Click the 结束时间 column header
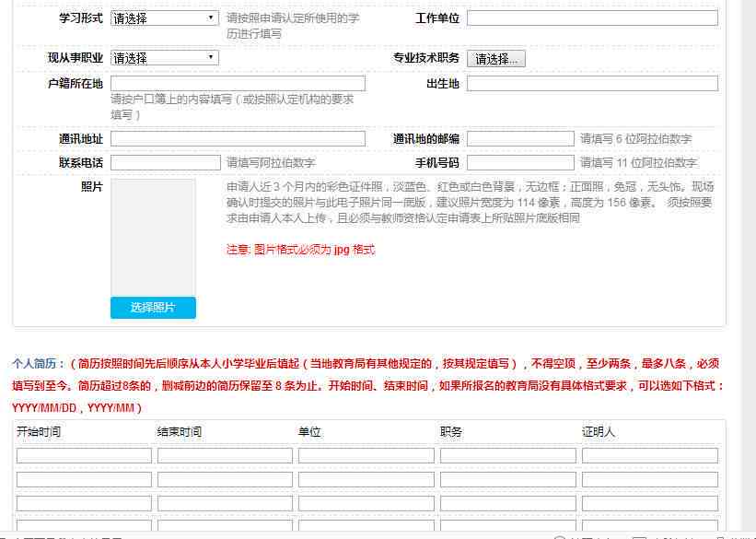 pyautogui.click(x=180, y=431)
